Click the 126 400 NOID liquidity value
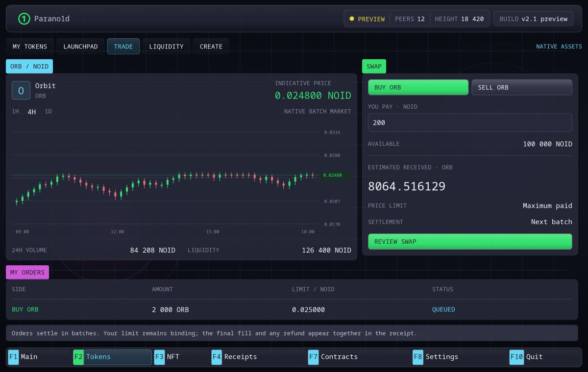 (x=326, y=250)
